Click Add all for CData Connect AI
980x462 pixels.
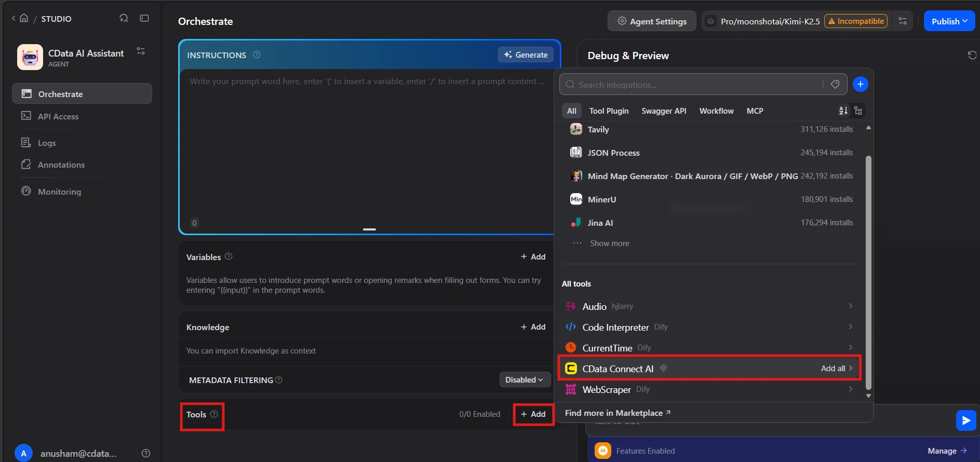[836, 369]
